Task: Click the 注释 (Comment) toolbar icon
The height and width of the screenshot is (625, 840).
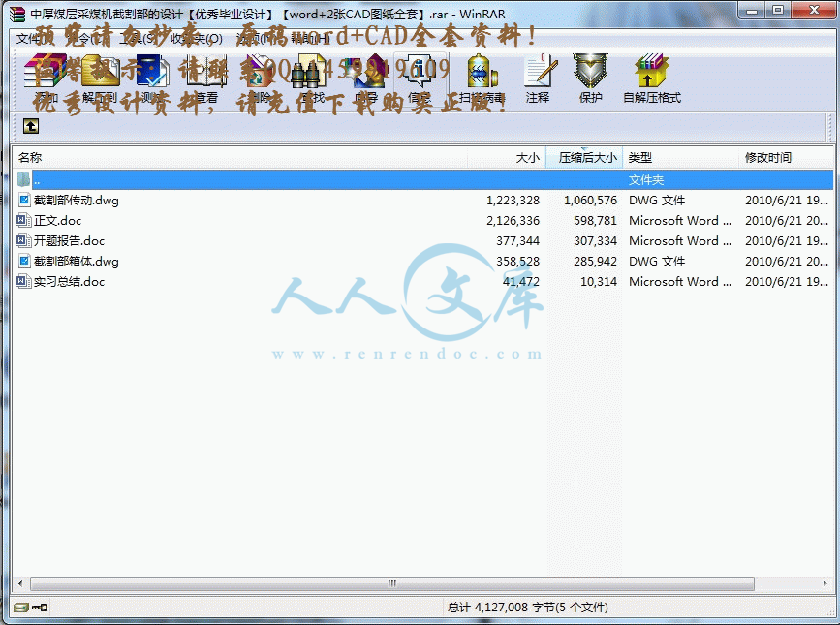Action: (x=539, y=71)
